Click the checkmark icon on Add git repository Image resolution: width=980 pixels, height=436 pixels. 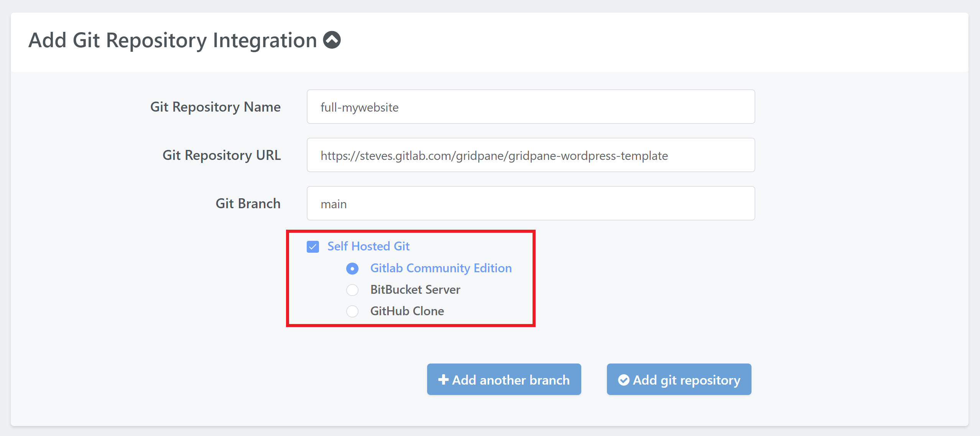[x=623, y=380]
